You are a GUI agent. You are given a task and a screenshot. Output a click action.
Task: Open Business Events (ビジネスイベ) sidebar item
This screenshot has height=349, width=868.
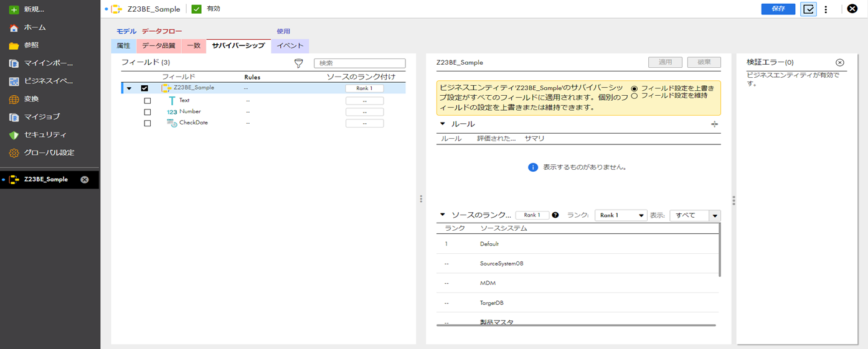pos(50,81)
